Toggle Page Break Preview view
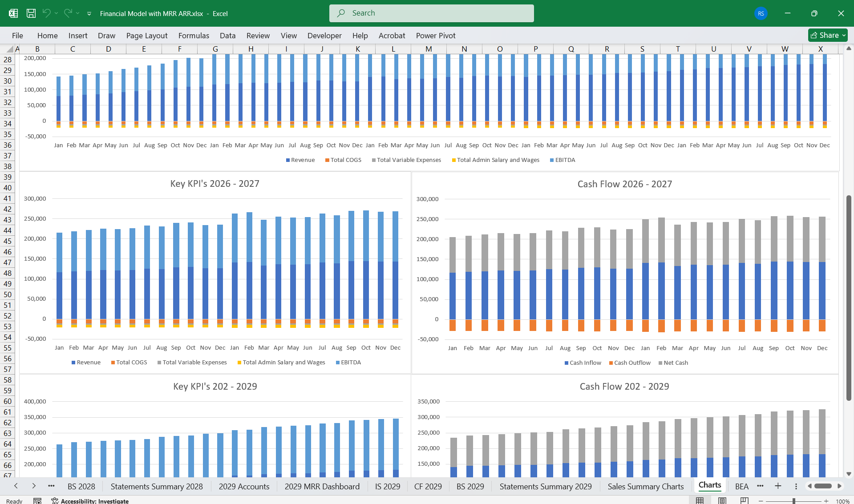This screenshot has height=504, width=854. click(745, 500)
